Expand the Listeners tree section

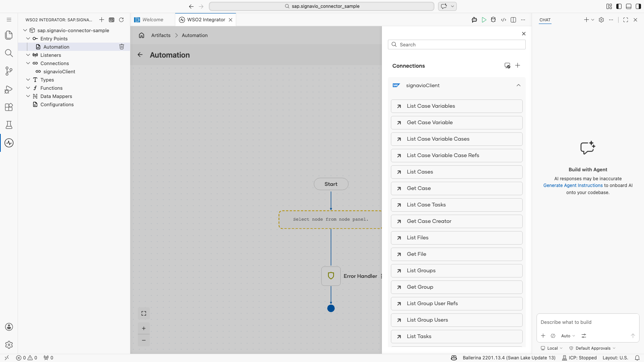point(28,55)
